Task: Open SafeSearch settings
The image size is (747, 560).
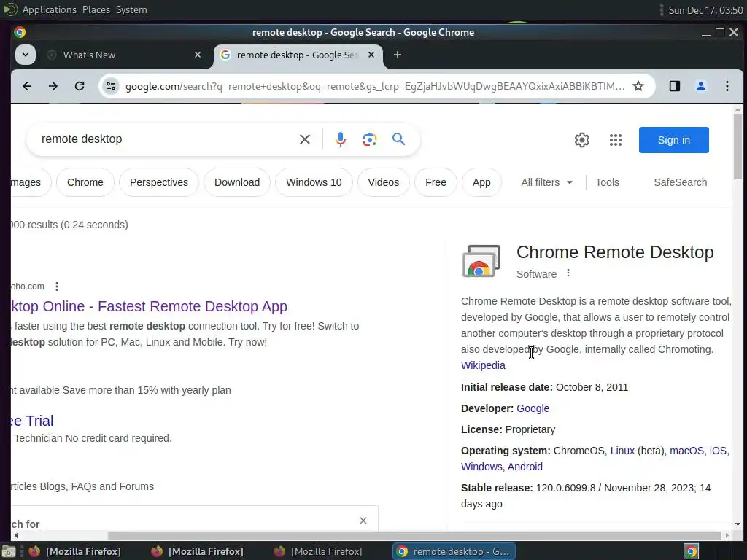Action: 681,182
